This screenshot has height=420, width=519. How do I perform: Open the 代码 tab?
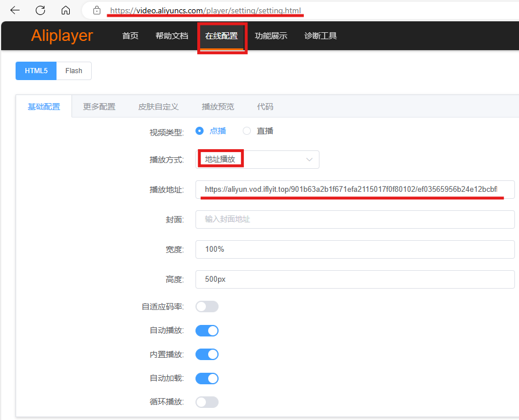click(265, 107)
